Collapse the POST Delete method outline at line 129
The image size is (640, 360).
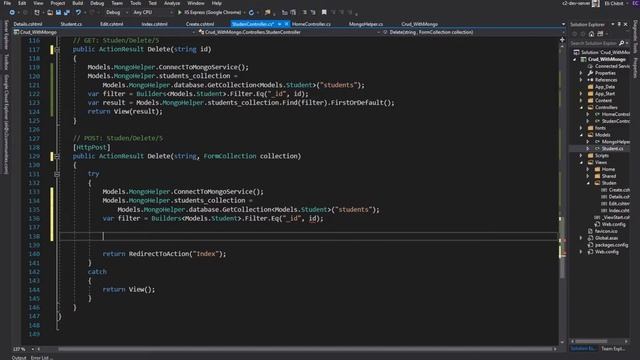pos(57,156)
